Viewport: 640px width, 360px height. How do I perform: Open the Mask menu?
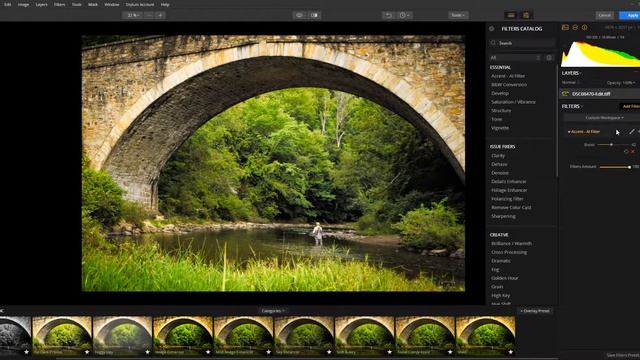point(93,4)
